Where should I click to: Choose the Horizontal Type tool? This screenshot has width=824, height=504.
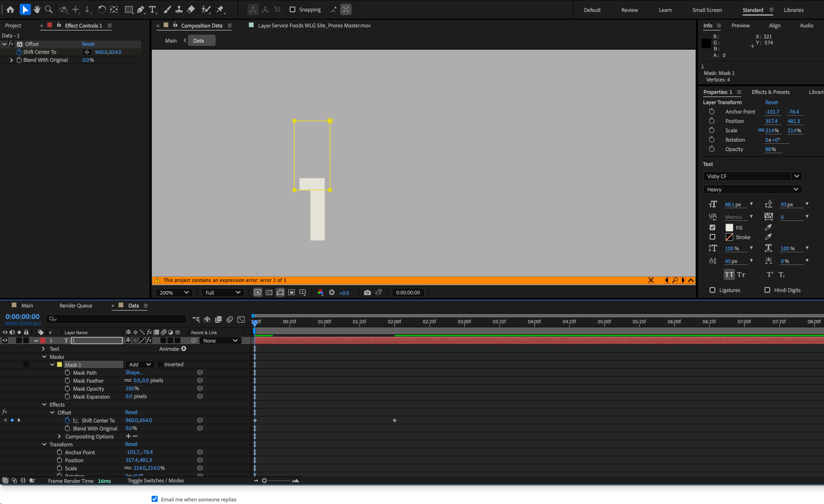point(153,10)
